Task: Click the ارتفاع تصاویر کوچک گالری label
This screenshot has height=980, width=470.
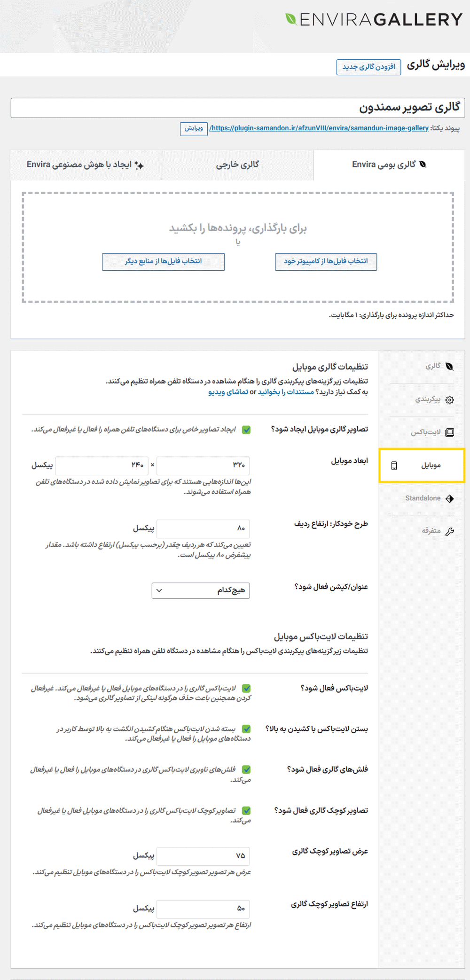Action: (x=329, y=904)
